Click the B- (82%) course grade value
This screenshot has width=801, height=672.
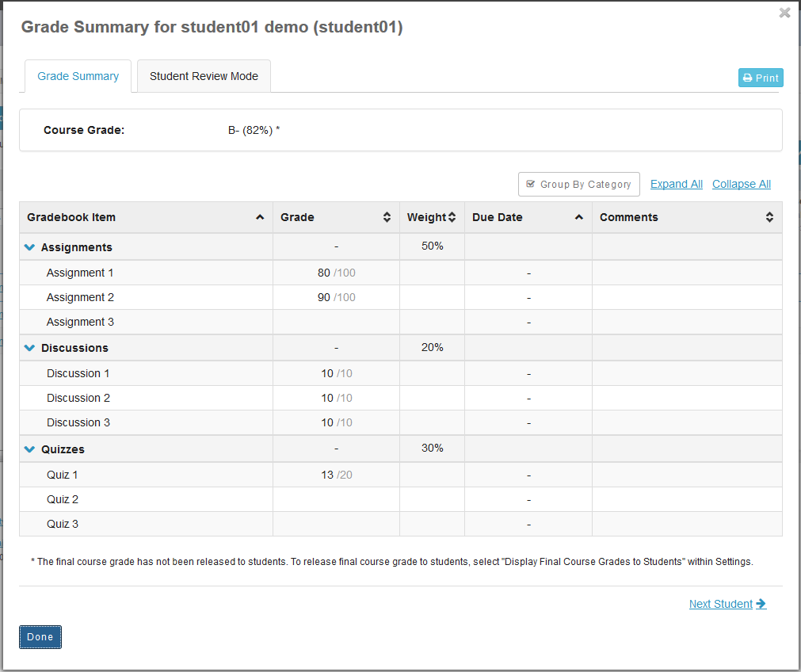pyautogui.click(x=254, y=130)
